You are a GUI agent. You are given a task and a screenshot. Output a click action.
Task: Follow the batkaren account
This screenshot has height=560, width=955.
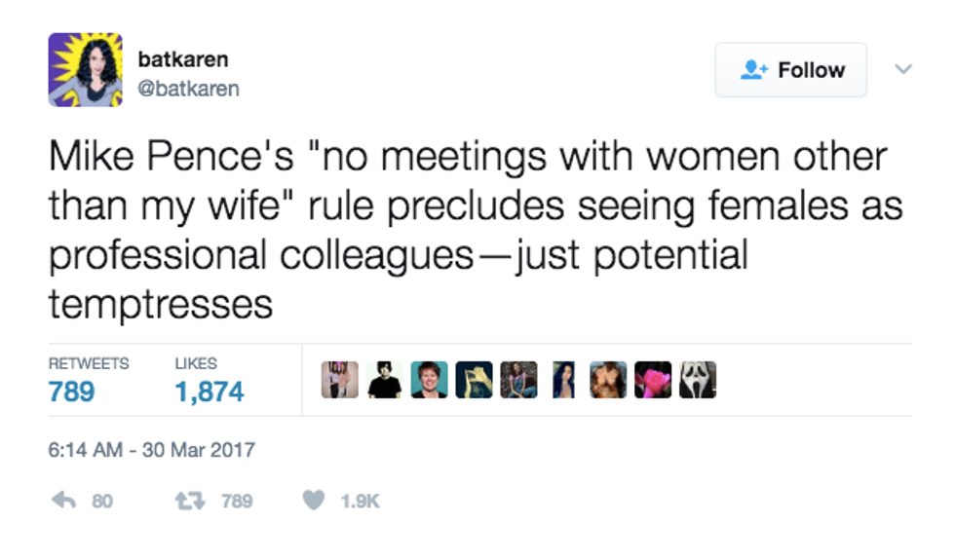pos(790,70)
